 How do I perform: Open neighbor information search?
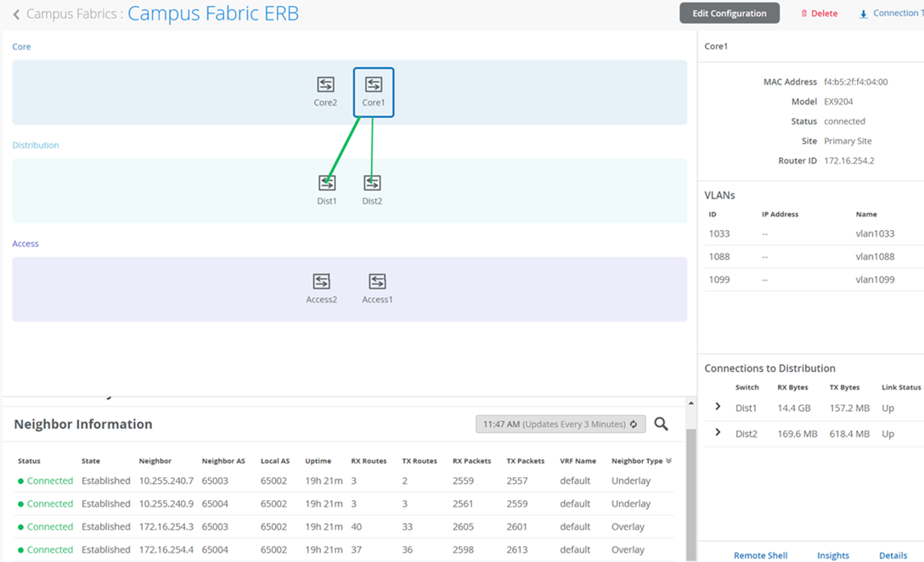[x=661, y=424]
